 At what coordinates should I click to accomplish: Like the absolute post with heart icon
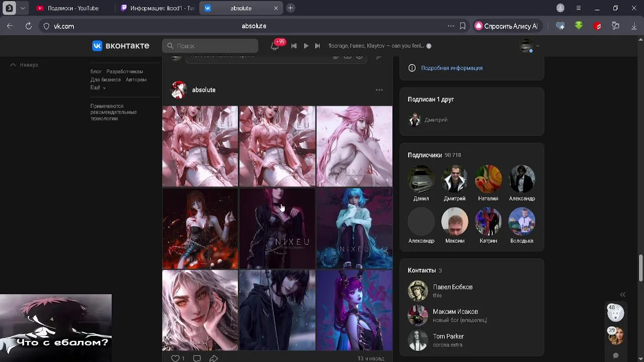tap(175, 358)
